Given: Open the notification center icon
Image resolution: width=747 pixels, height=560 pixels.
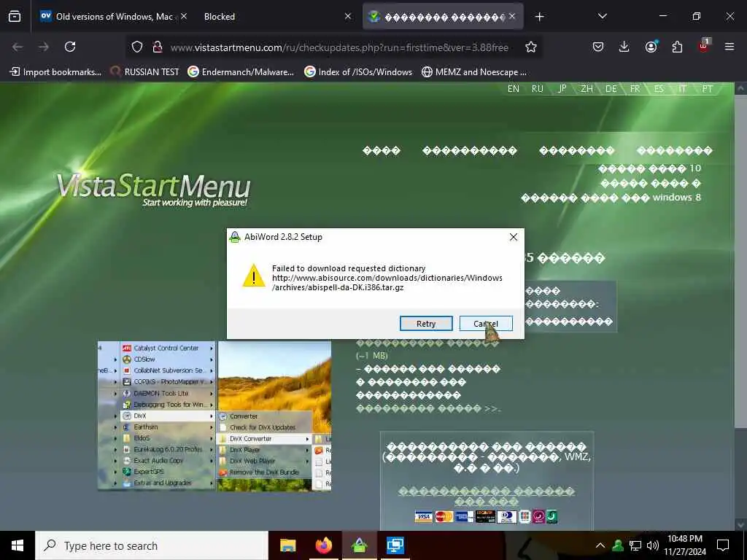Looking at the screenshot, I should pyautogui.click(x=723, y=545).
